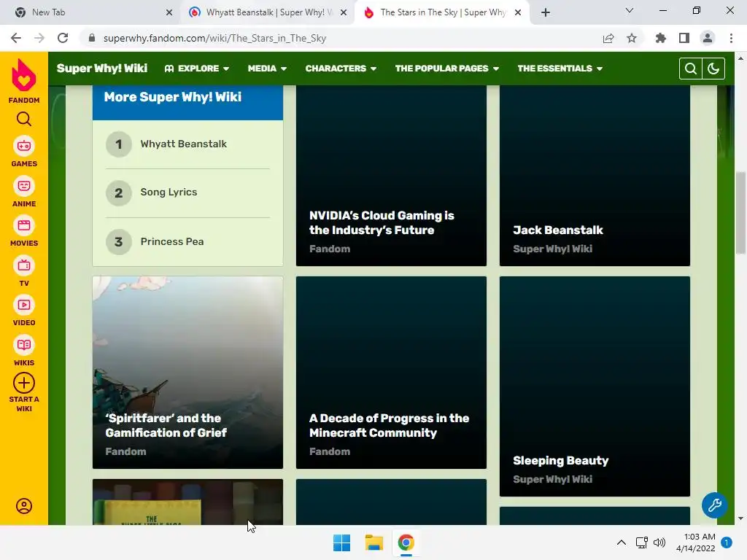The height and width of the screenshot is (560, 747).
Task: Open NVIDIA's Cloud Gaming article card
Action: click(x=391, y=176)
